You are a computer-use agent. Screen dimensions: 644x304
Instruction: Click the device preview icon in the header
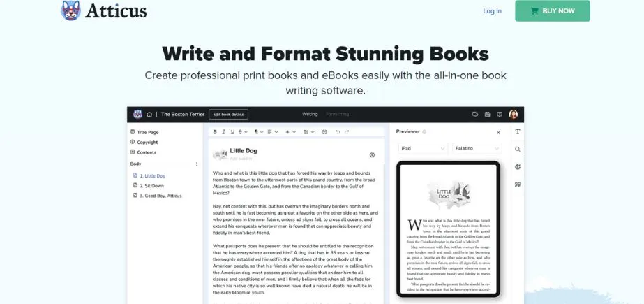click(x=475, y=115)
